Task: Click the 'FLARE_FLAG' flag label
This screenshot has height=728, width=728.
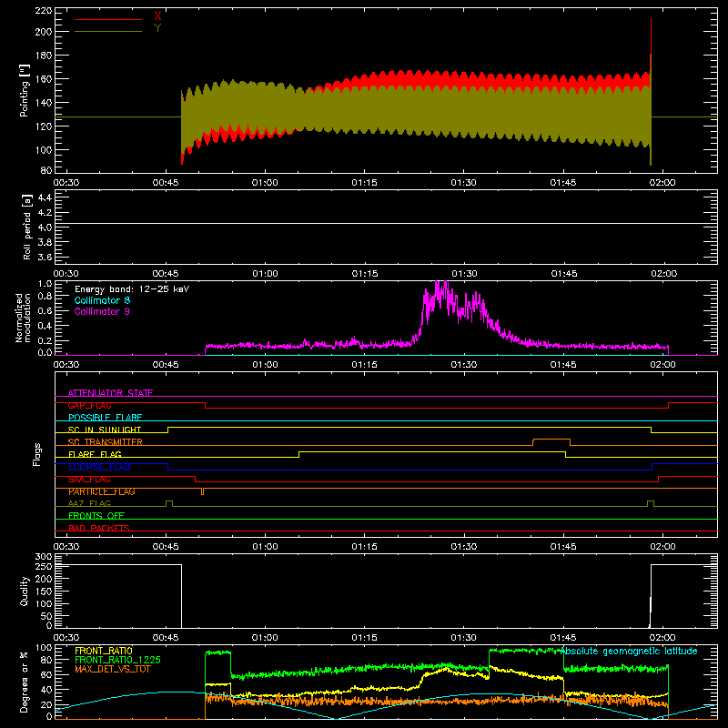Action: pos(95,454)
